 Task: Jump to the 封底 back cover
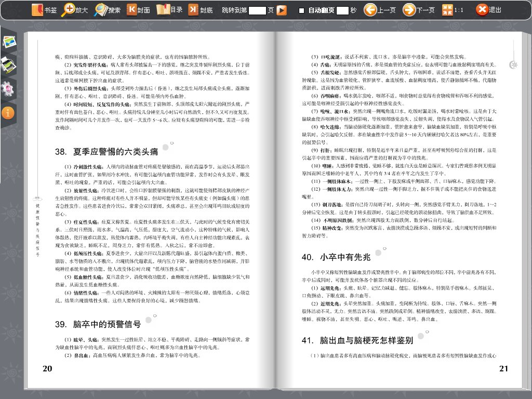[200, 10]
